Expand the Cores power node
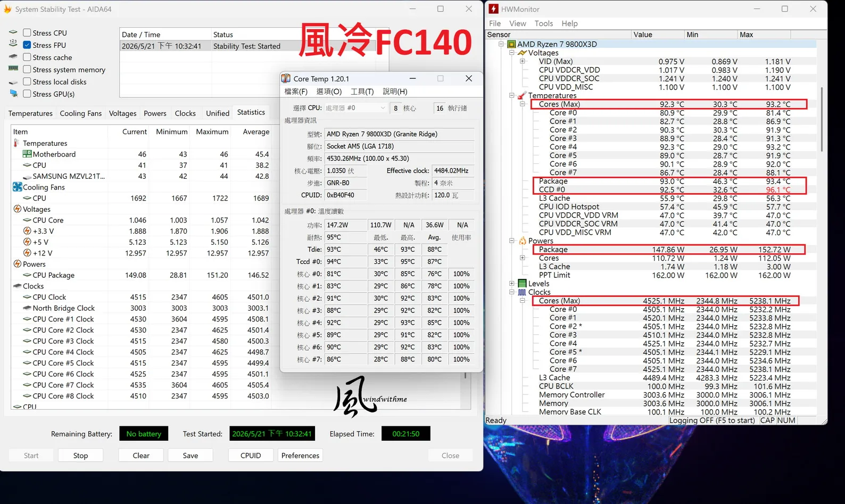This screenshot has height=504, width=845. point(523,258)
